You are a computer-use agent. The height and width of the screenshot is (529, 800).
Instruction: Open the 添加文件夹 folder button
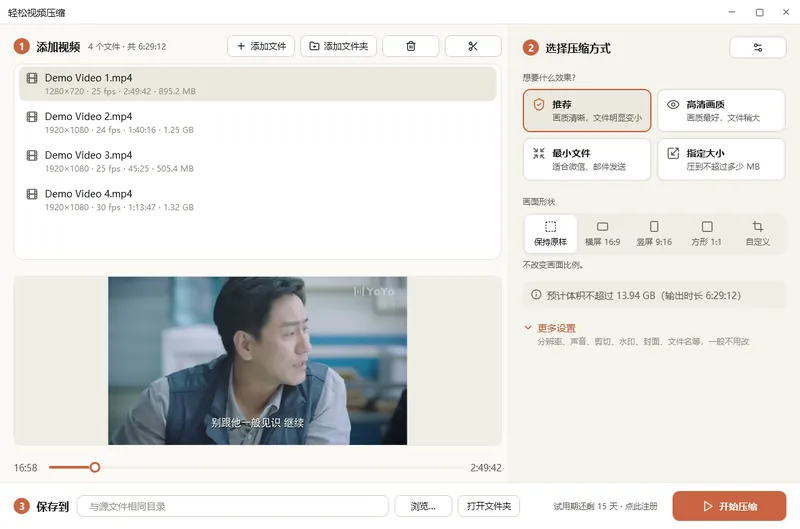338,46
